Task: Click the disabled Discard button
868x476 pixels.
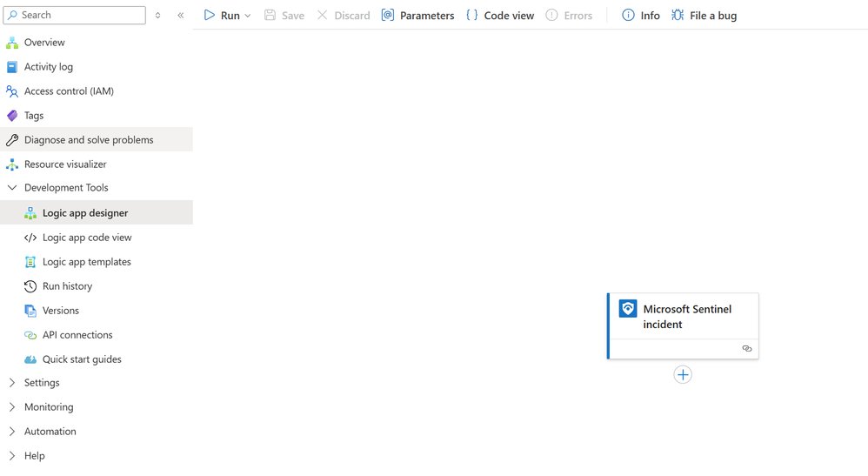Action: (x=344, y=16)
